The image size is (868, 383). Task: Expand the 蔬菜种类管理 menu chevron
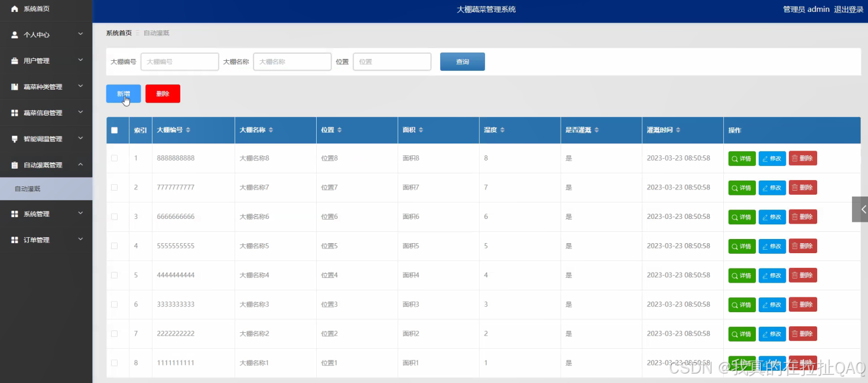(x=80, y=86)
